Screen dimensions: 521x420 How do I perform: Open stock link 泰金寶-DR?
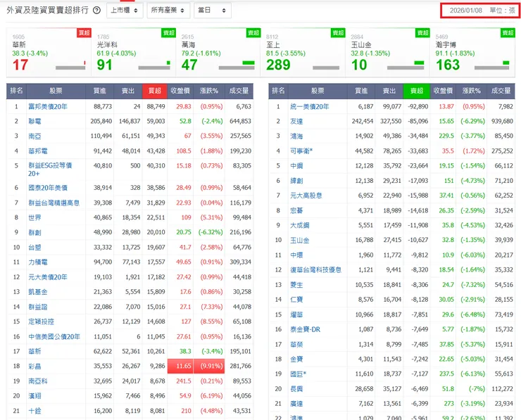coord(305,329)
